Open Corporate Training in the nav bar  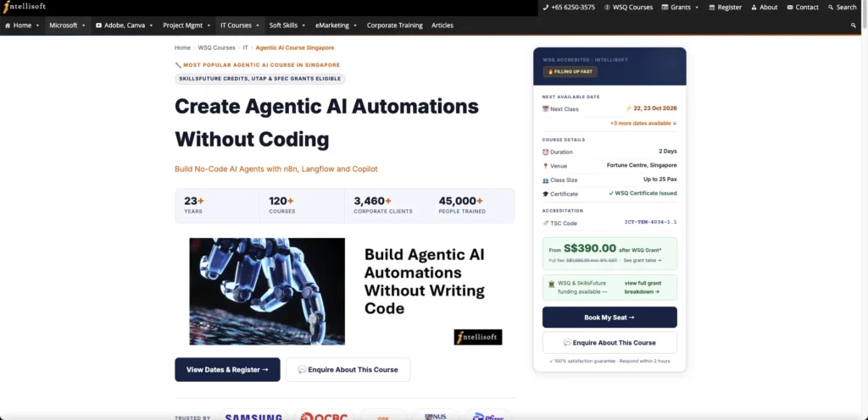395,25
